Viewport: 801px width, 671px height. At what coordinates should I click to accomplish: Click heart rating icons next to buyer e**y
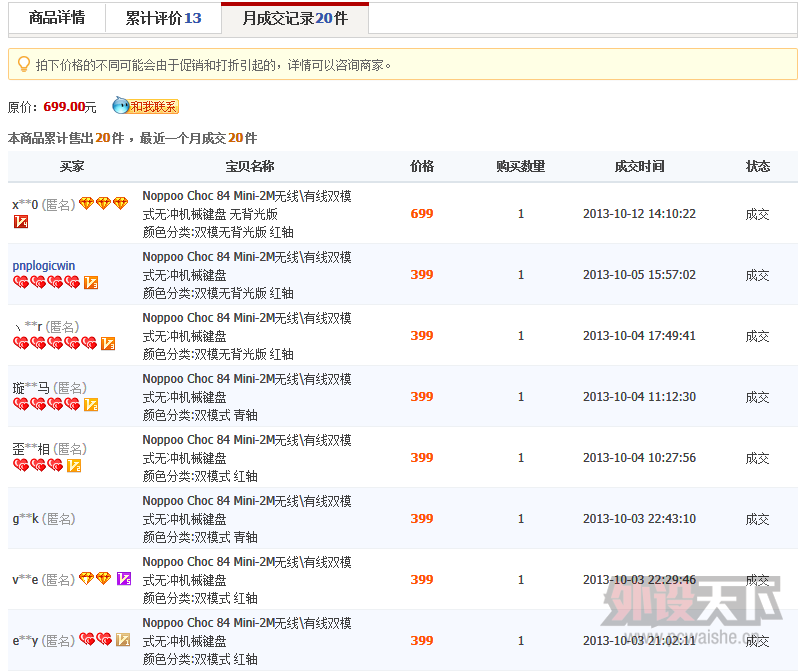click(x=96, y=639)
